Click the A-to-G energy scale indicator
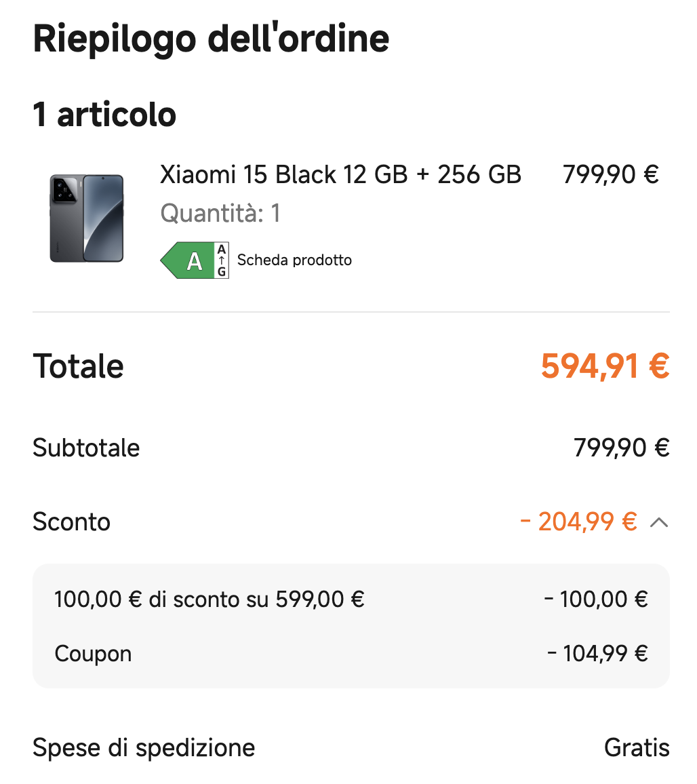 click(x=222, y=260)
